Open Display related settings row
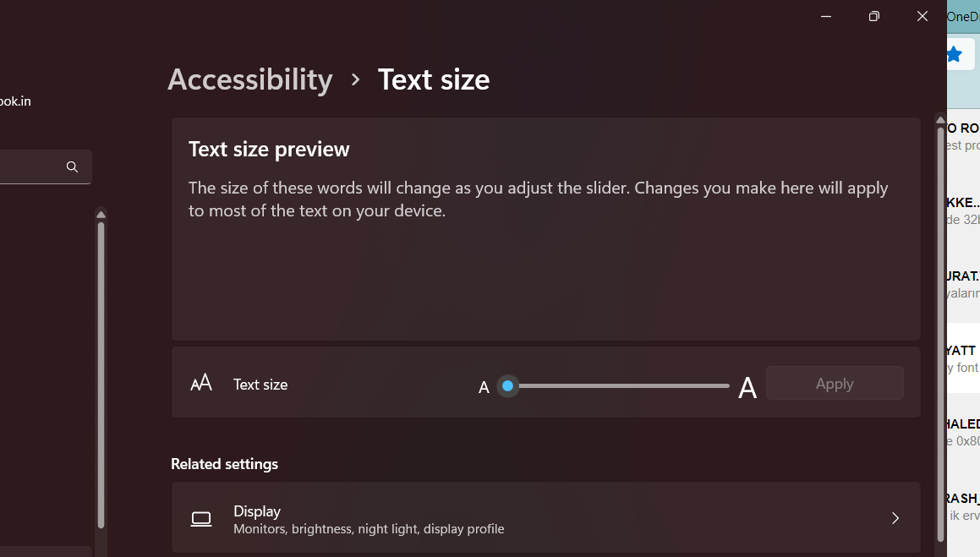Screen dimensions: 980x557 point(545,519)
